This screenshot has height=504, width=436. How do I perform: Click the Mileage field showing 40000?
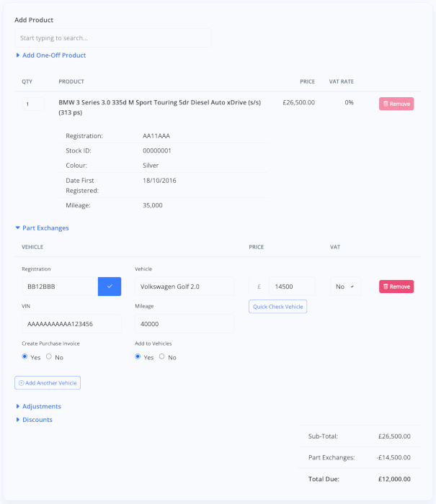[184, 324]
